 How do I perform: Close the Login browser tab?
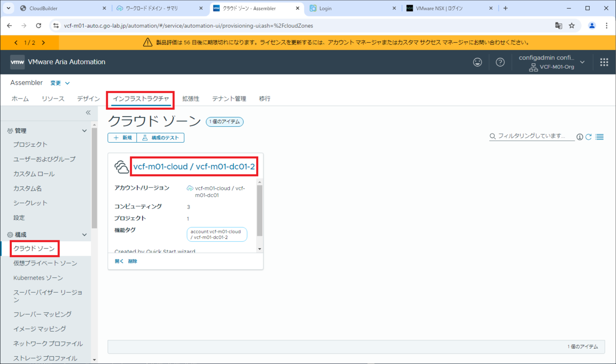394,8
